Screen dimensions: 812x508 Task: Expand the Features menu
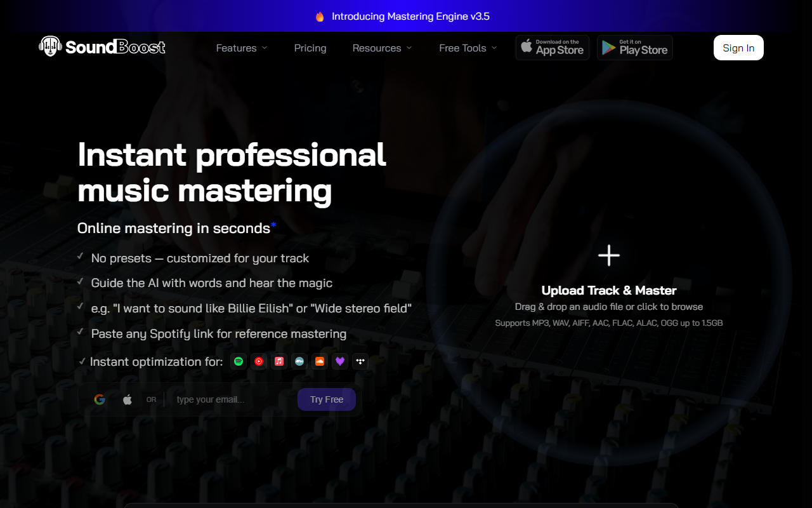click(x=242, y=48)
